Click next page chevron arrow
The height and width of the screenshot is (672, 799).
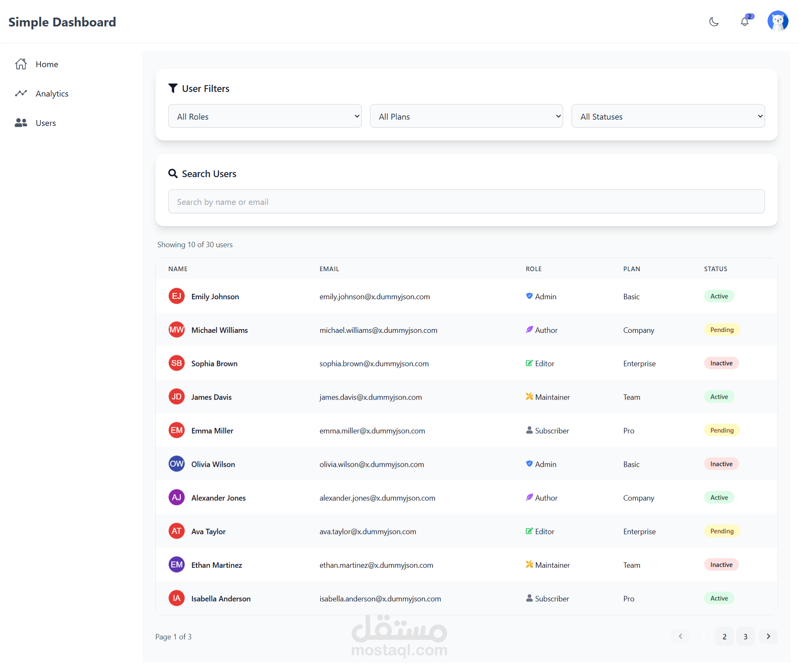coord(768,636)
